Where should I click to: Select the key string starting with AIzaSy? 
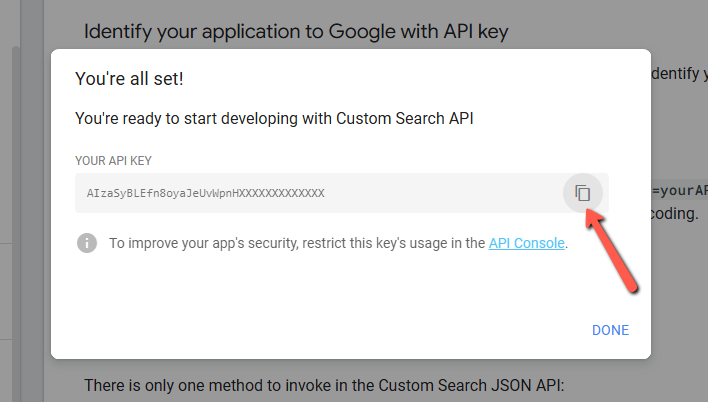pyautogui.click(x=205, y=193)
